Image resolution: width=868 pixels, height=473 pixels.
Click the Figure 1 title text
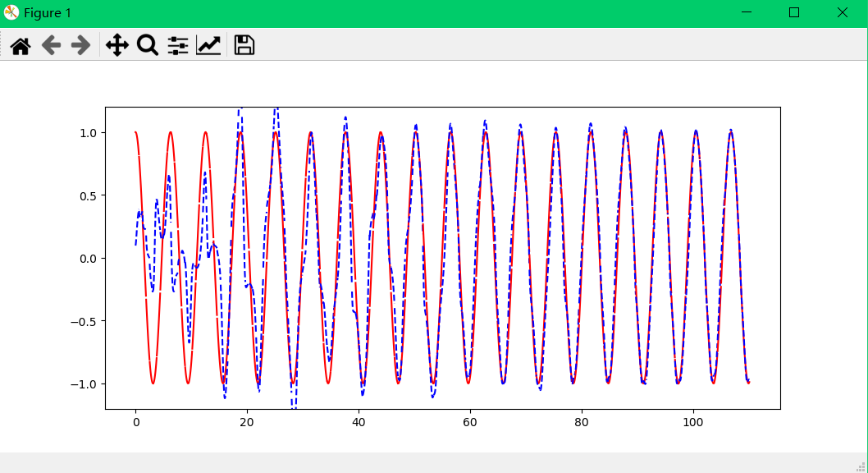point(47,12)
